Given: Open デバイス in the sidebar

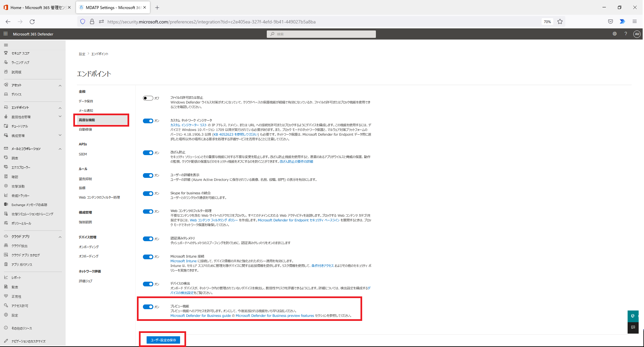Looking at the screenshot, I should coord(16,94).
